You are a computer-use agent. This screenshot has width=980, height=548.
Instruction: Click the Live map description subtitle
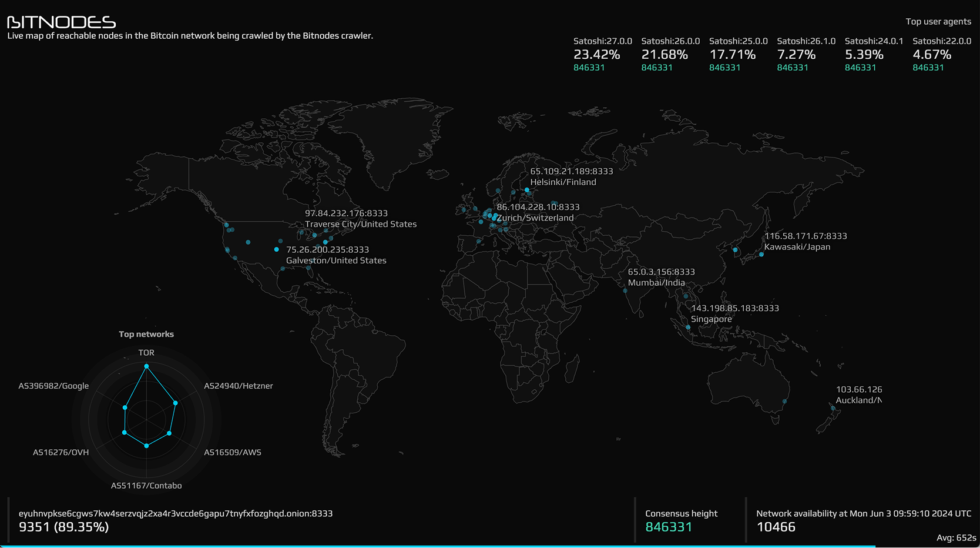pos(190,36)
